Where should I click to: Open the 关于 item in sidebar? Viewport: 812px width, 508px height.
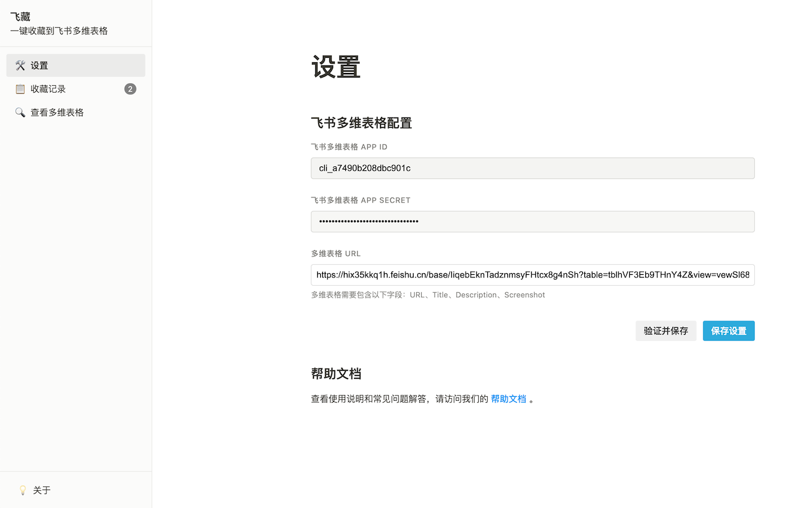(x=75, y=490)
